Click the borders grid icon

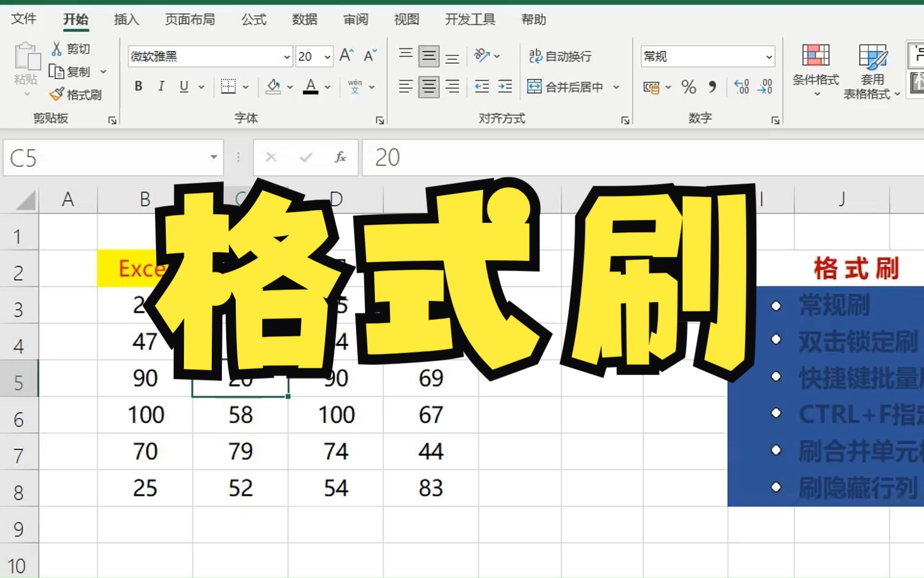(x=228, y=86)
